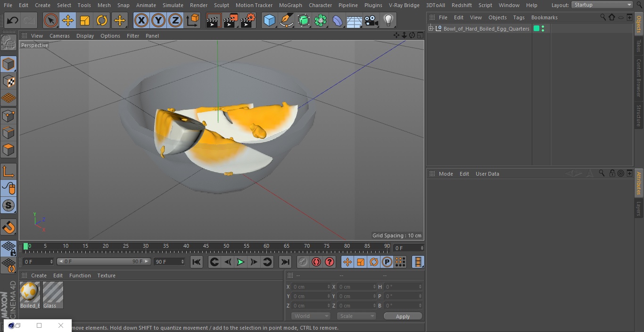Open Edit Render Settings

click(248, 20)
